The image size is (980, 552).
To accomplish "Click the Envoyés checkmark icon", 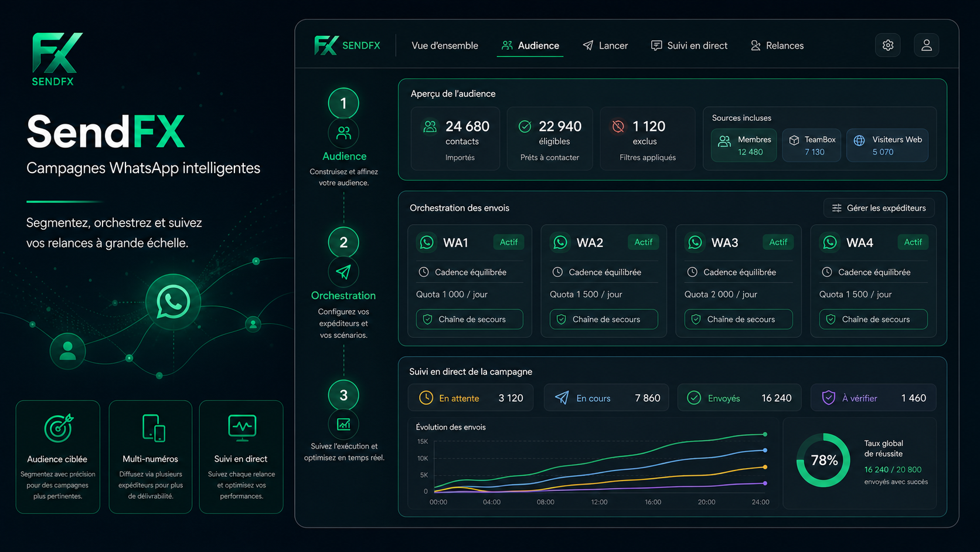I will click(694, 398).
